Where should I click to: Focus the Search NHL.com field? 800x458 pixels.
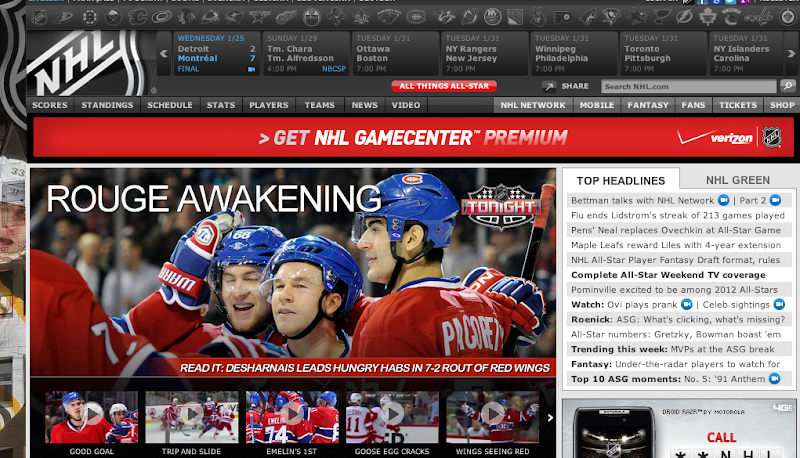[689, 86]
